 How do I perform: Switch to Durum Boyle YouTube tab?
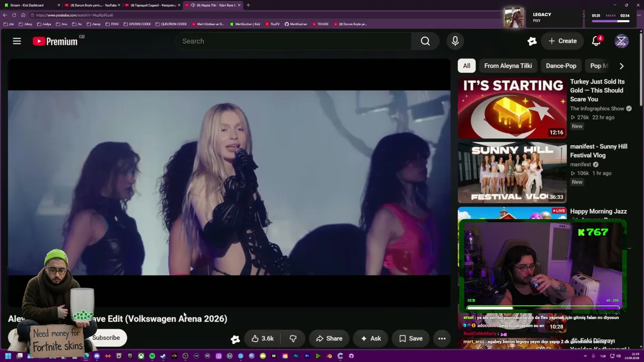pyautogui.click(x=93, y=5)
